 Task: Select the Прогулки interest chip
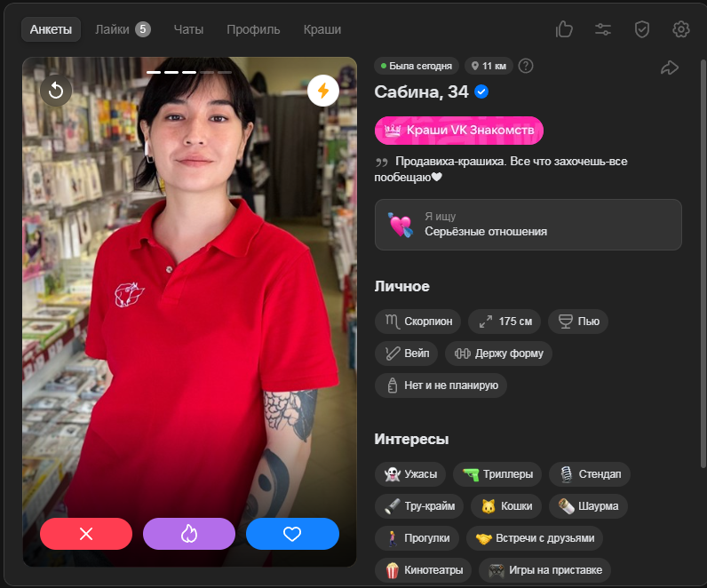pyautogui.click(x=417, y=538)
